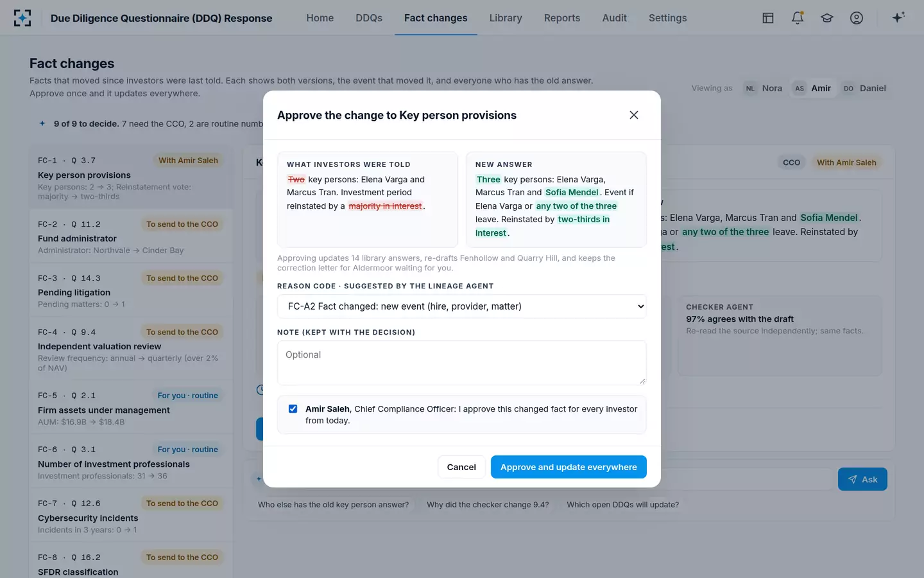
Task: Open the Library tab
Action: coord(506,18)
